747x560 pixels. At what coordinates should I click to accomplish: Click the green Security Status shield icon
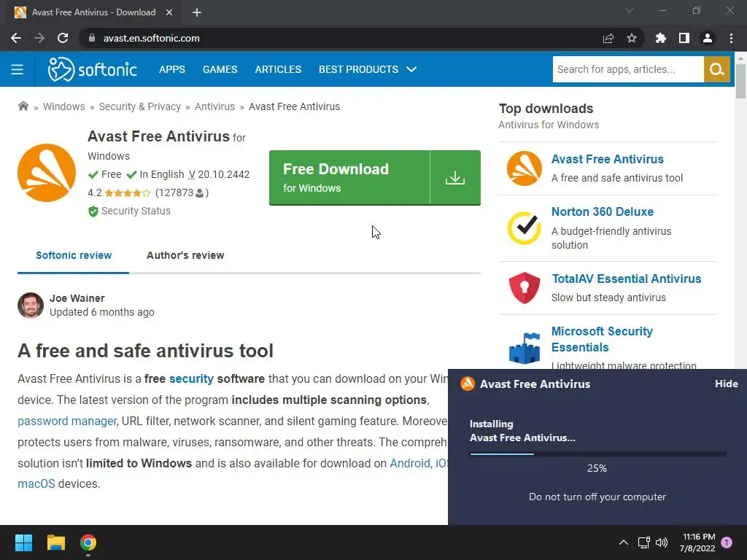(x=93, y=211)
